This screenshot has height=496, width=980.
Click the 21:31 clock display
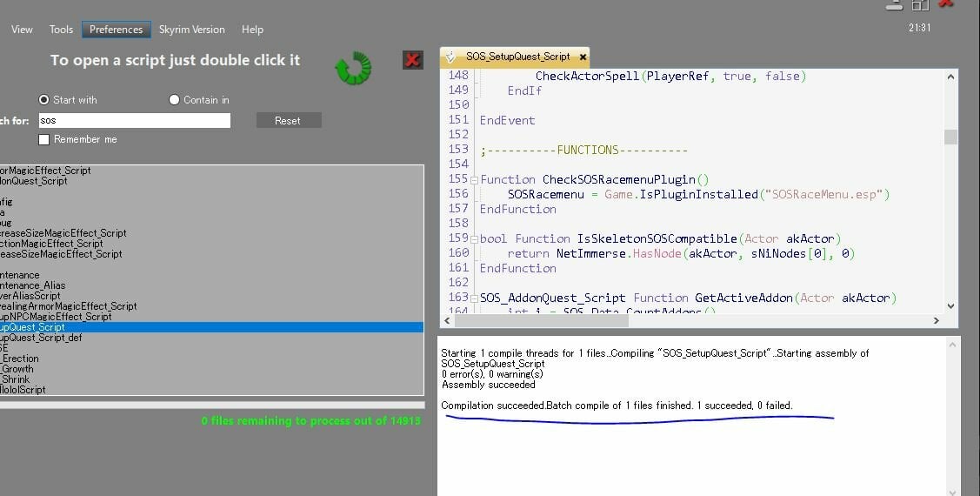click(919, 28)
